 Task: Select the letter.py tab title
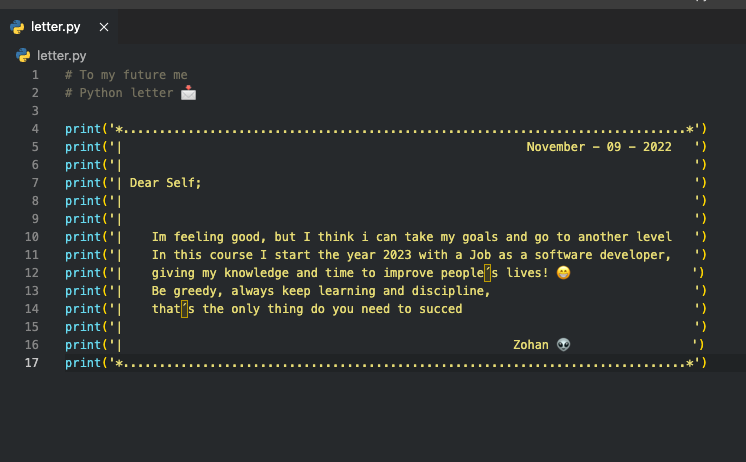click(x=56, y=27)
